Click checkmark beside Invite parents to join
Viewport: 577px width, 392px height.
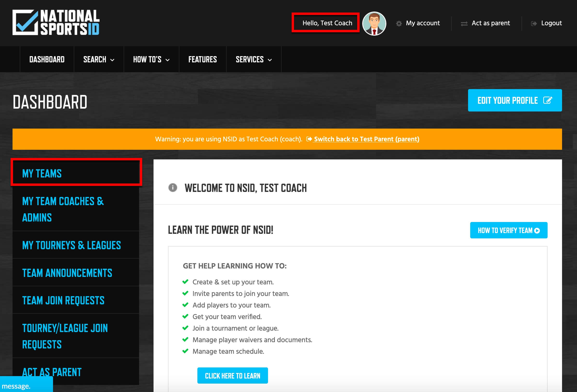click(185, 293)
